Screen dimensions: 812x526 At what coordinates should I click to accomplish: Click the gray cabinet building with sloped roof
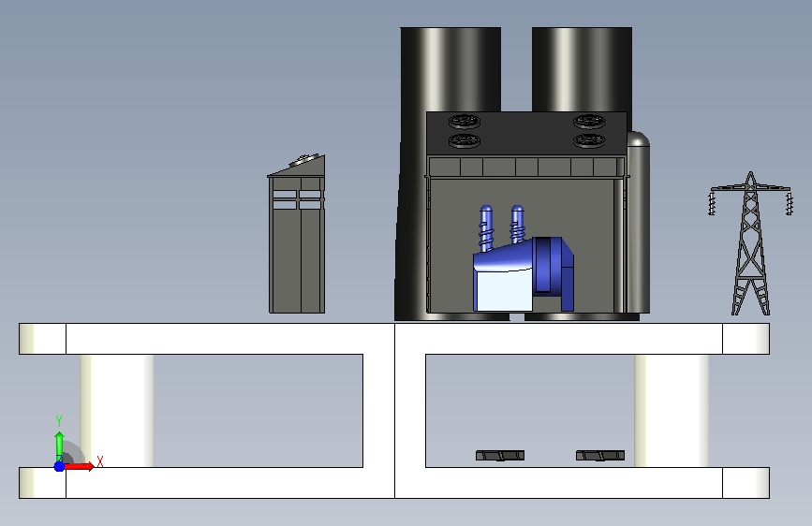point(297,233)
